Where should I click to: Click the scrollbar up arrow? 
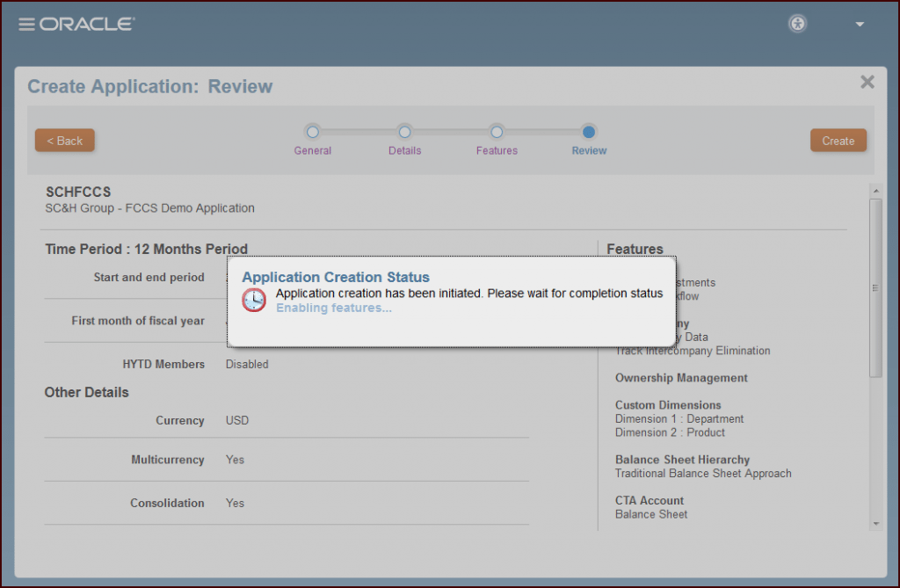[x=876, y=191]
